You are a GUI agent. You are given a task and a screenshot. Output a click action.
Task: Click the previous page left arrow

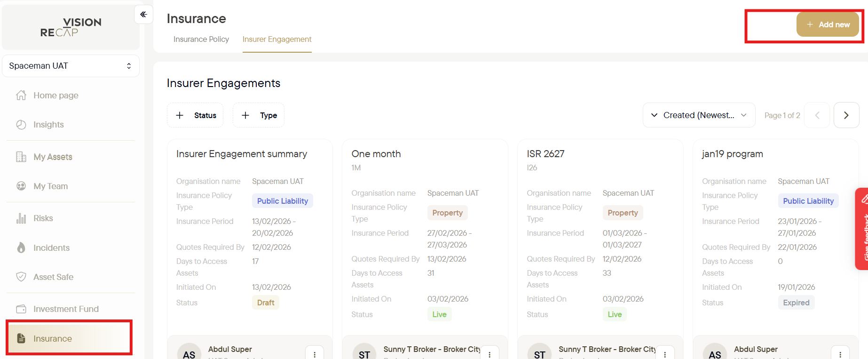817,115
